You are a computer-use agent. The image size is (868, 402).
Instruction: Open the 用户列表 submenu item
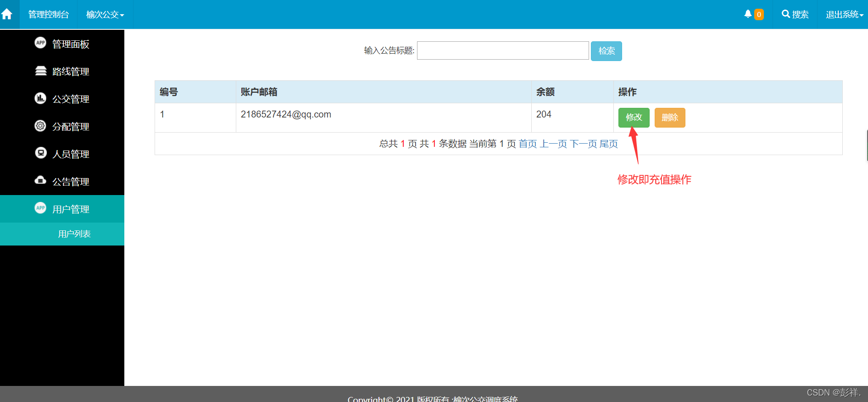(62, 234)
